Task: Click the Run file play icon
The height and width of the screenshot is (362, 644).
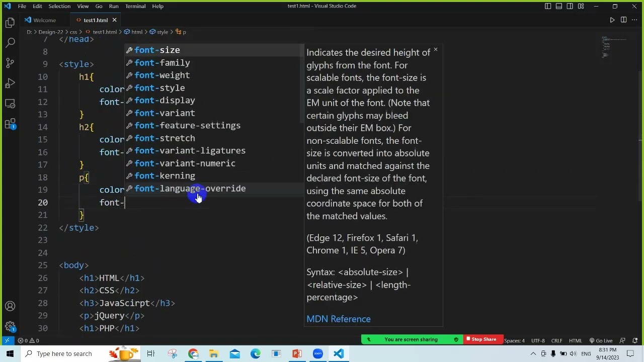Action: pyautogui.click(x=612, y=20)
